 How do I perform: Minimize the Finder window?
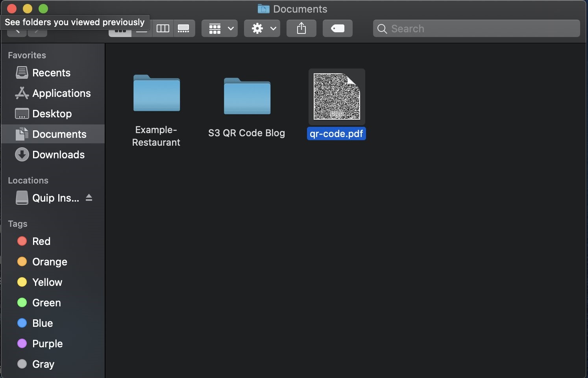click(28, 9)
